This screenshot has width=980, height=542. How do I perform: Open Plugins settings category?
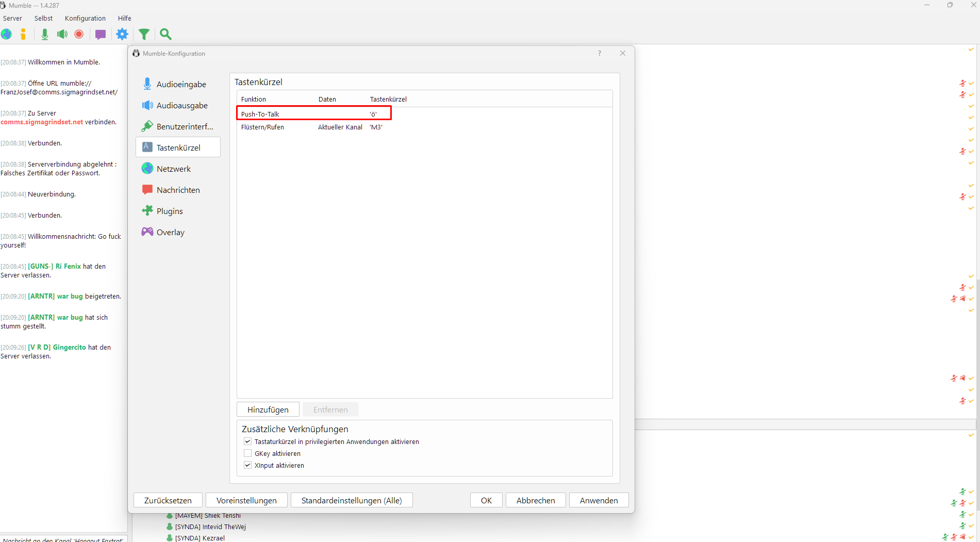point(178,211)
